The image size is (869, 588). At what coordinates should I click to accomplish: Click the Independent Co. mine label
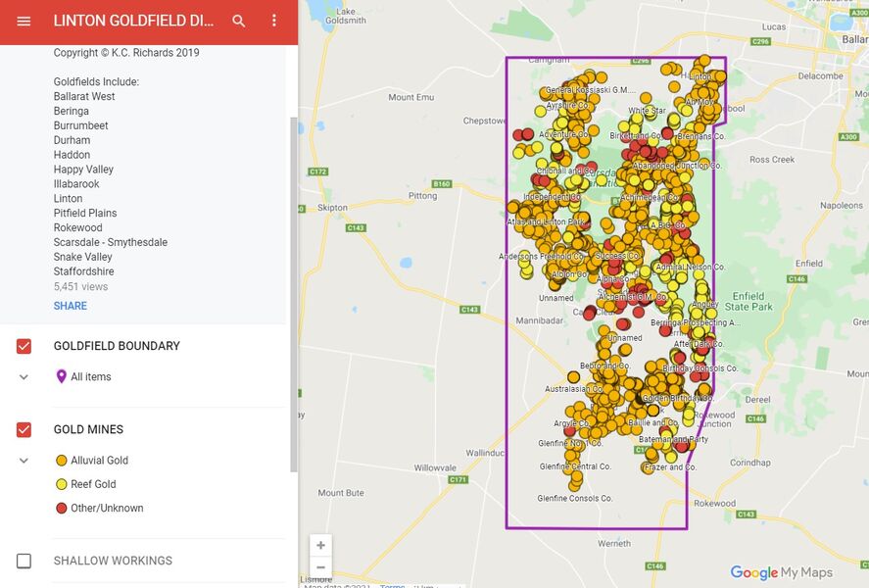coord(552,197)
